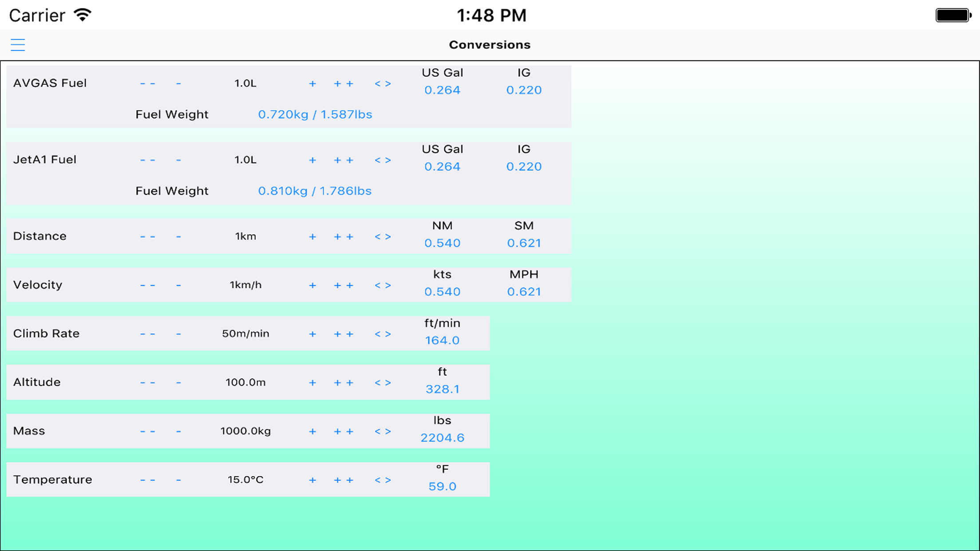Tap the Climb Rate 50m/min value
Viewport: 980px width, 551px height.
pyautogui.click(x=245, y=334)
